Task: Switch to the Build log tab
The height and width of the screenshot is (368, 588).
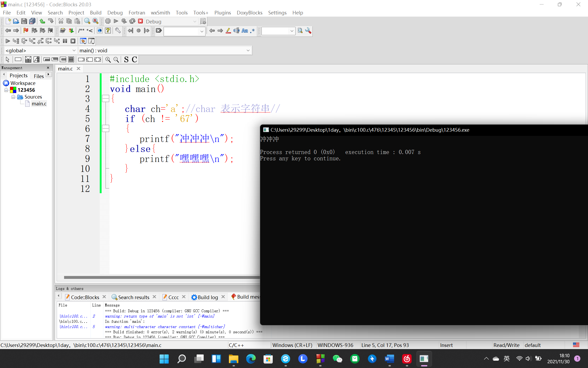Action: click(x=208, y=297)
